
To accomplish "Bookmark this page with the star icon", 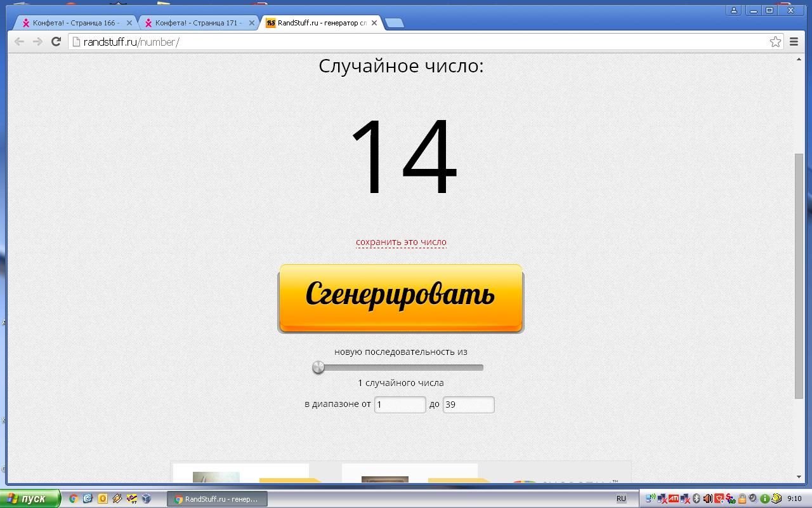I will [775, 42].
